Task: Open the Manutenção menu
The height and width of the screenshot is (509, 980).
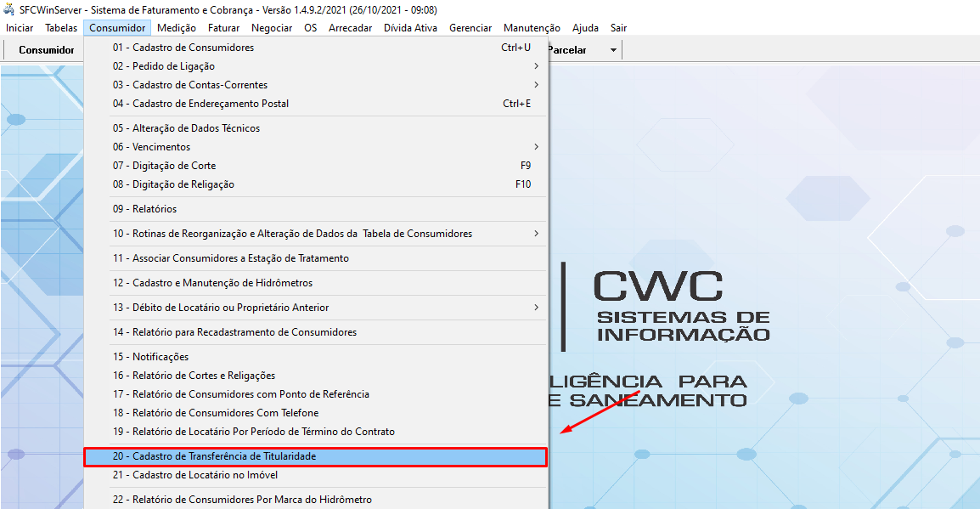Action: [x=532, y=28]
